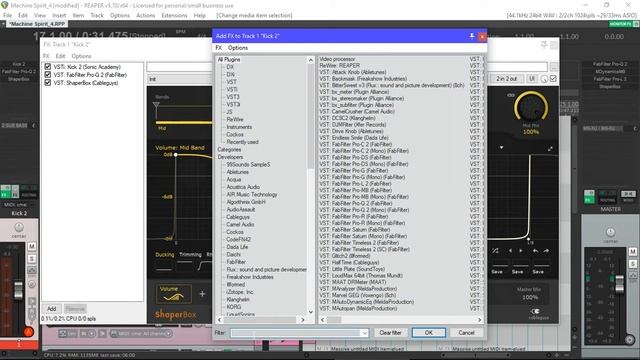Mute the Master track
Screen dimensions: 640x360
tap(633, 251)
